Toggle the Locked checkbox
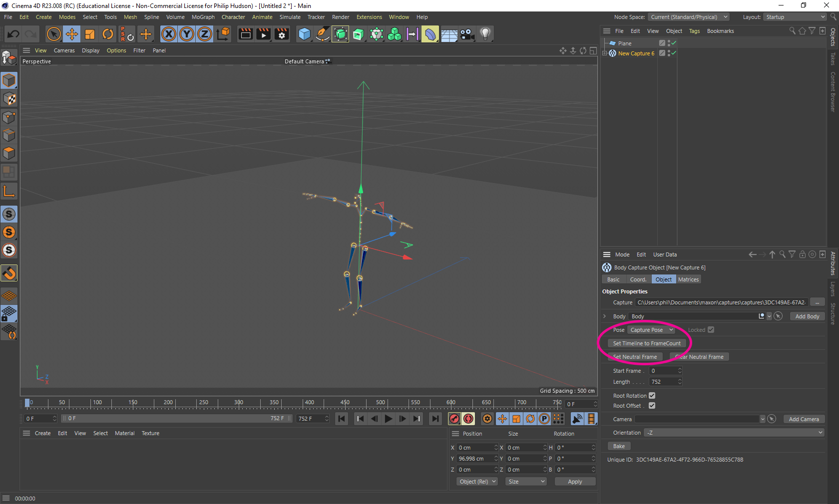Screen dimensions: 839x504 (x=711, y=330)
